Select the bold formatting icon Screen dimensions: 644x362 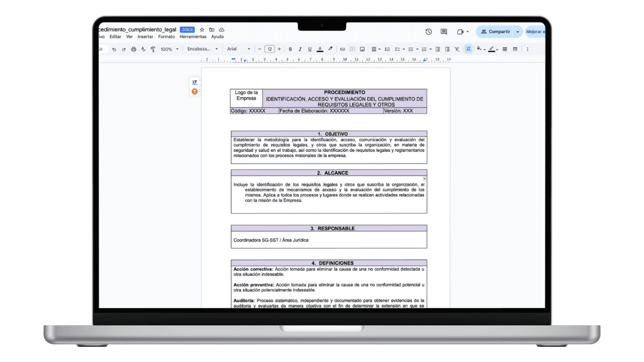(290, 49)
